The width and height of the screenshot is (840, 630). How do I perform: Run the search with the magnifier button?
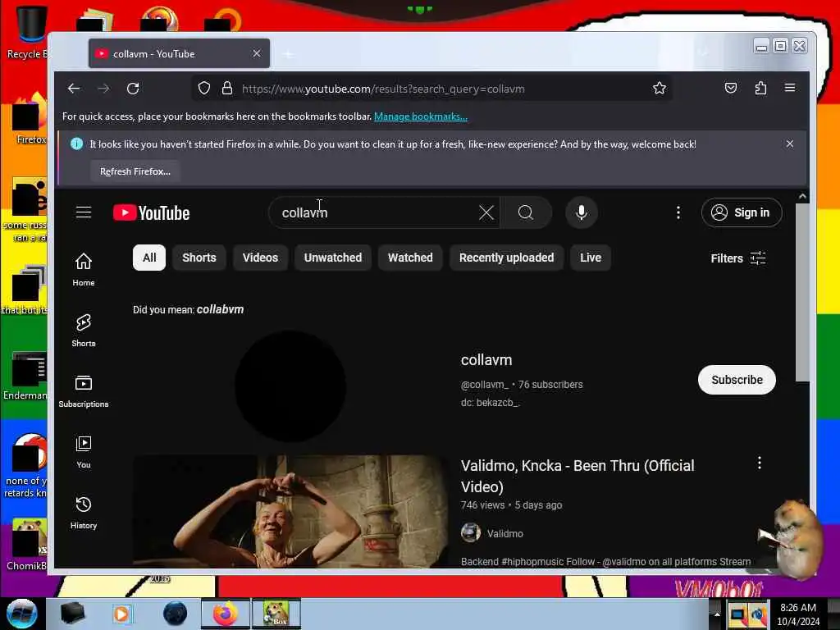click(x=526, y=212)
